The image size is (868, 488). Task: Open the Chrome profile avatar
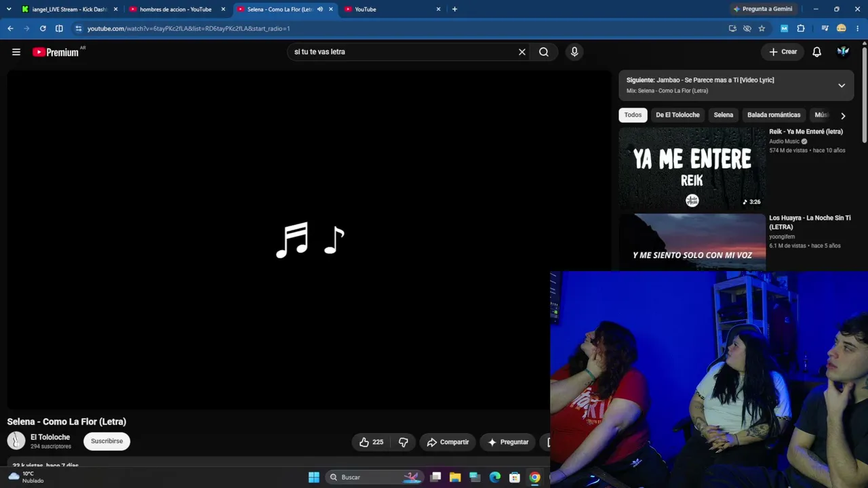coord(842,28)
